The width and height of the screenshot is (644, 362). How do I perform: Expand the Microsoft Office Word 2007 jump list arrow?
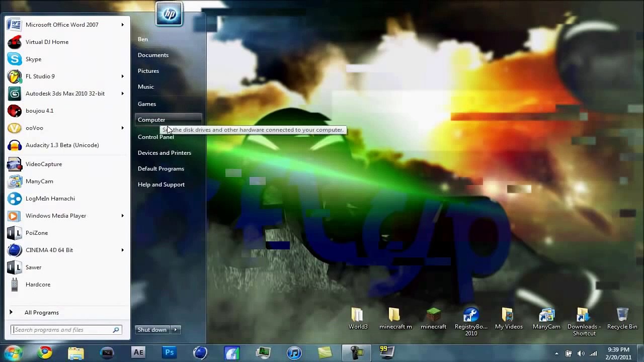pos(122,25)
